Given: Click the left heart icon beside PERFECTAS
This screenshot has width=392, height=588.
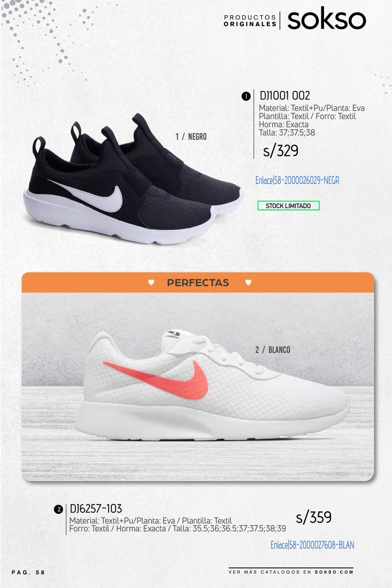Looking at the screenshot, I should [x=151, y=282].
